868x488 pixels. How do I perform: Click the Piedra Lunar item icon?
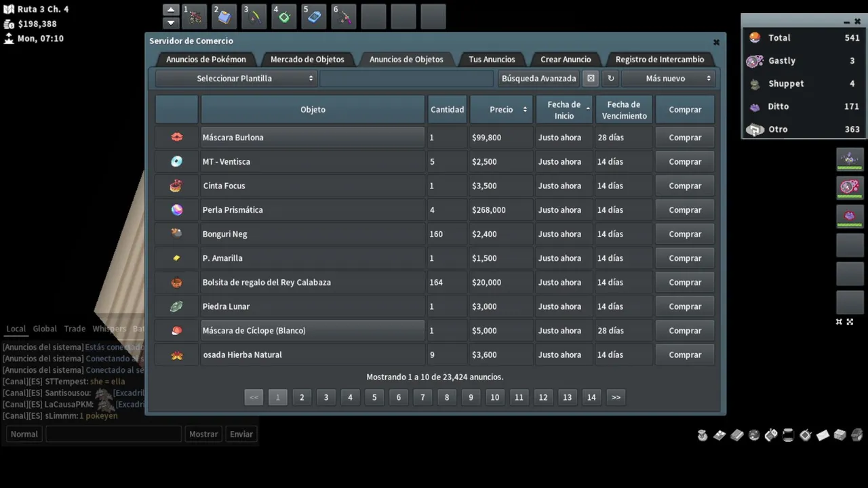click(x=177, y=306)
